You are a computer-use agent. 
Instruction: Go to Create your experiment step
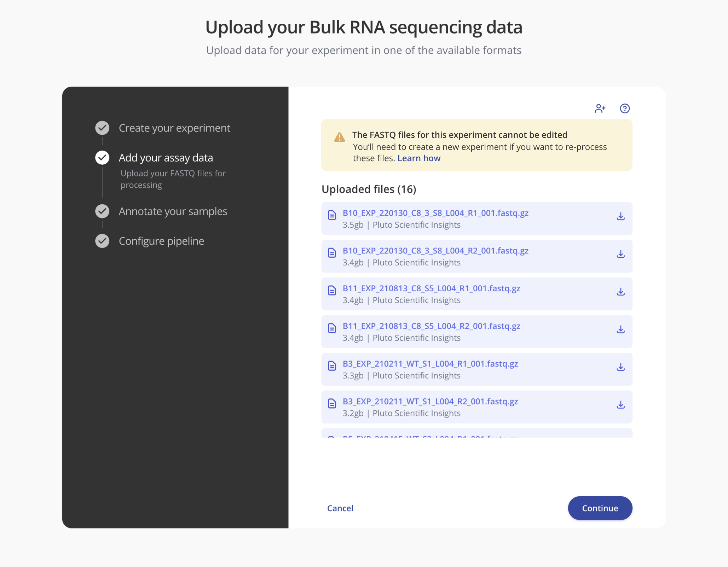click(x=174, y=128)
